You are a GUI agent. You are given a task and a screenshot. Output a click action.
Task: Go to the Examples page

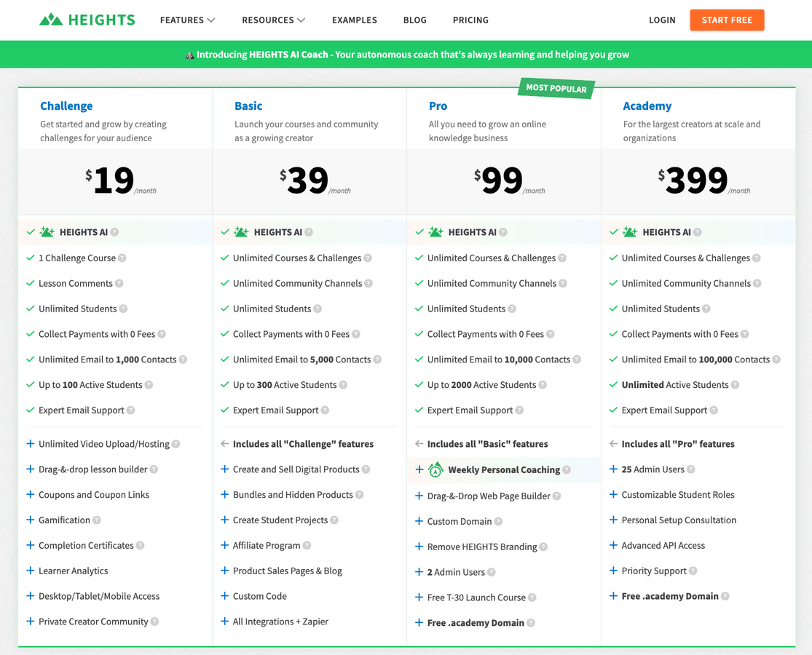coord(355,20)
